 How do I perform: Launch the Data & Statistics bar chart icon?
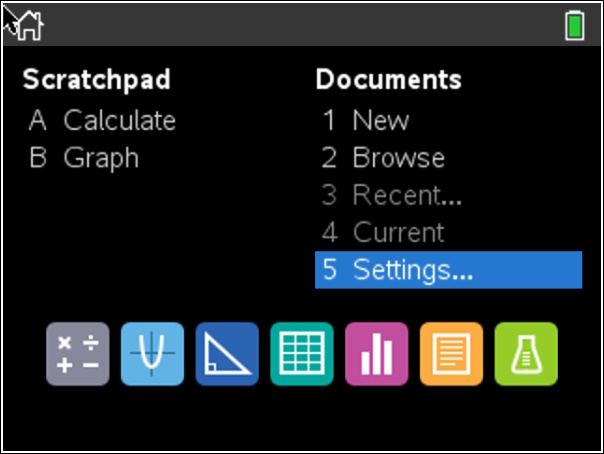point(376,354)
